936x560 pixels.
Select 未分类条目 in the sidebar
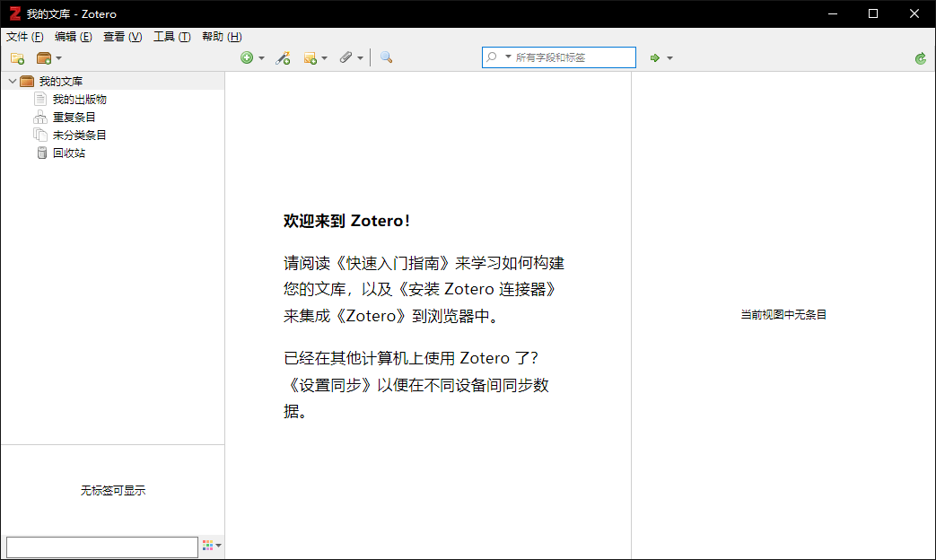(79, 135)
